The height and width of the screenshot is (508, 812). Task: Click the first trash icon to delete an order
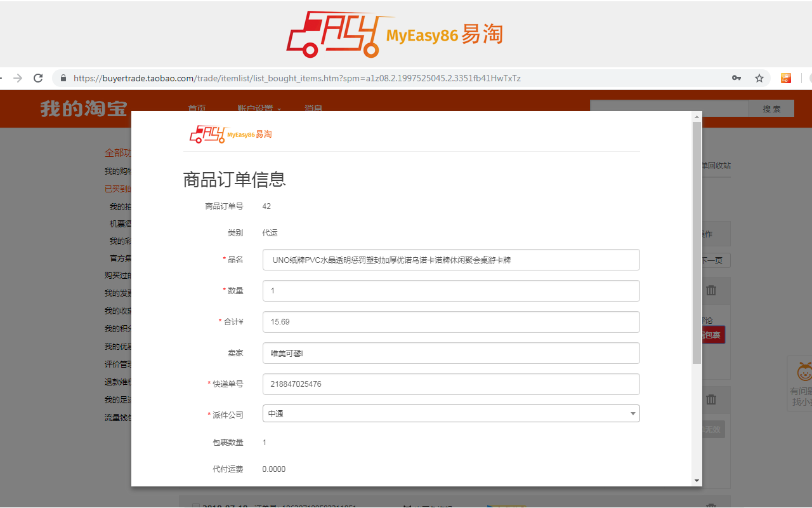711,290
